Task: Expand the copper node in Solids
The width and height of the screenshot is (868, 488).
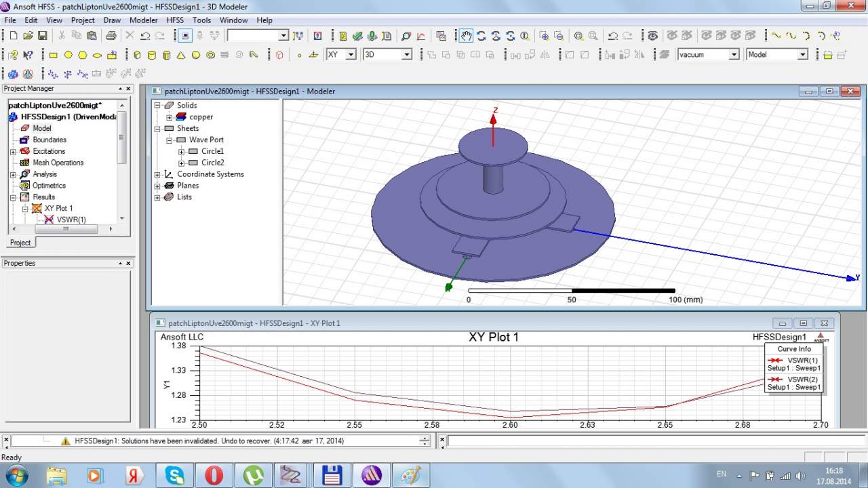Action: click(x=170, y=117)
